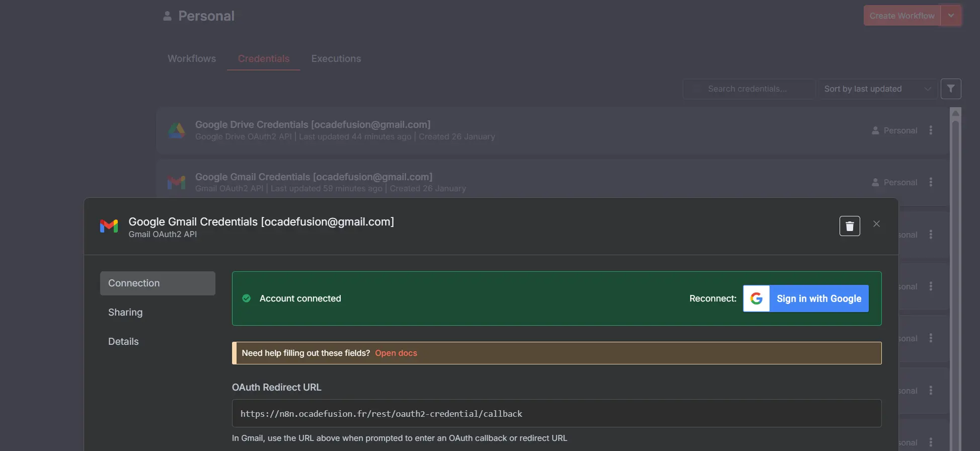Open three-dot menu for Google Gmail Credentials row
Screen dimensions: 980x451
point(931,182)
